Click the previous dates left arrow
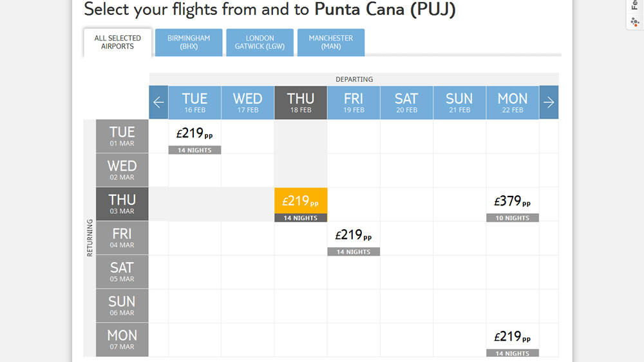The image size is (644, 362). pos(158,102)
